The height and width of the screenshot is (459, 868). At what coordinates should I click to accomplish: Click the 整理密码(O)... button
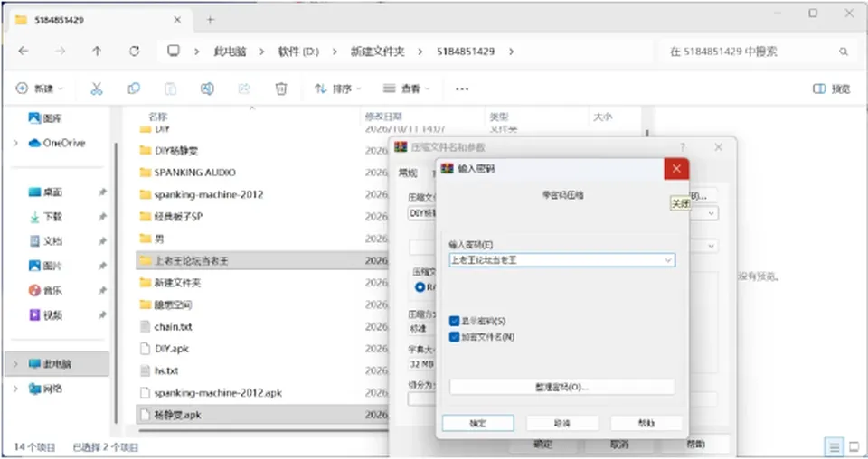561,387
